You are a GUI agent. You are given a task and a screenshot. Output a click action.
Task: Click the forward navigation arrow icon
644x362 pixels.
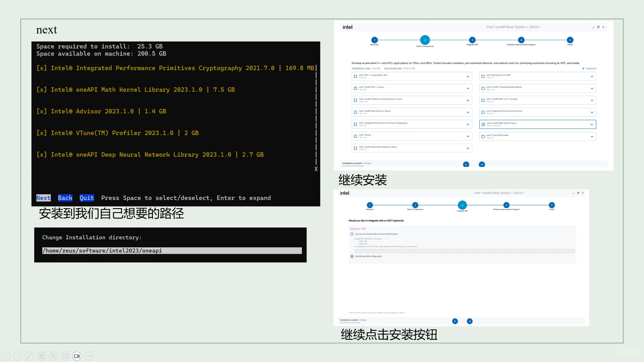click(17, 356)
